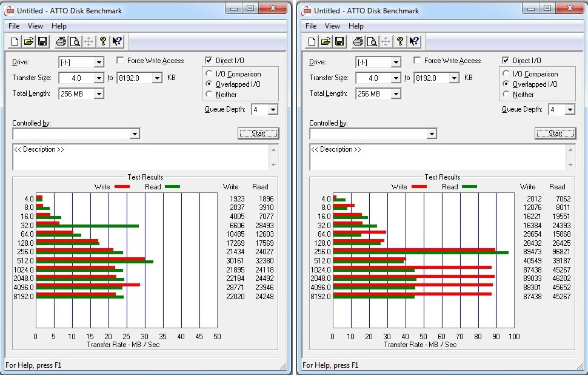Click read value 96821 in right window

coord(561,252)
